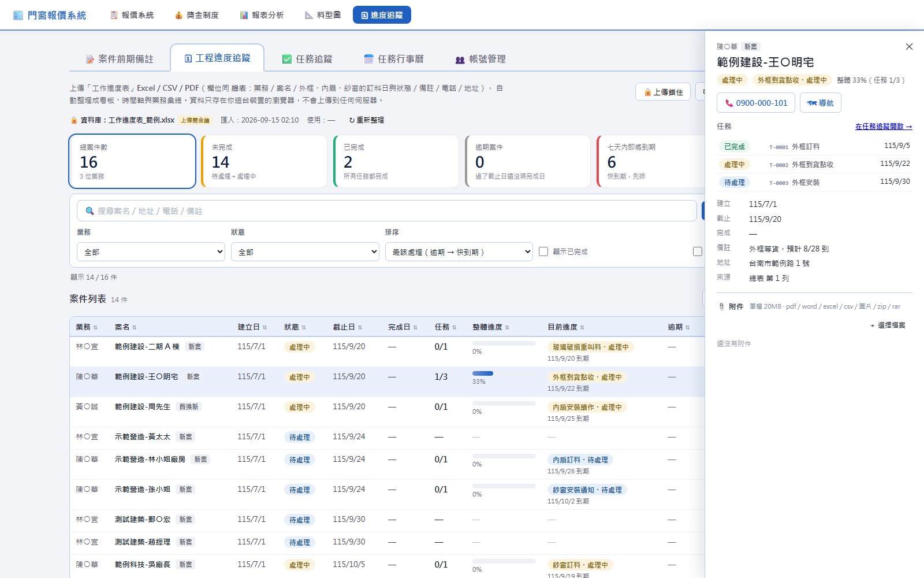Screen dimensions: 924x578
Task: Switch to 帳號管理 tab
Action: click(x=480, y=59)
